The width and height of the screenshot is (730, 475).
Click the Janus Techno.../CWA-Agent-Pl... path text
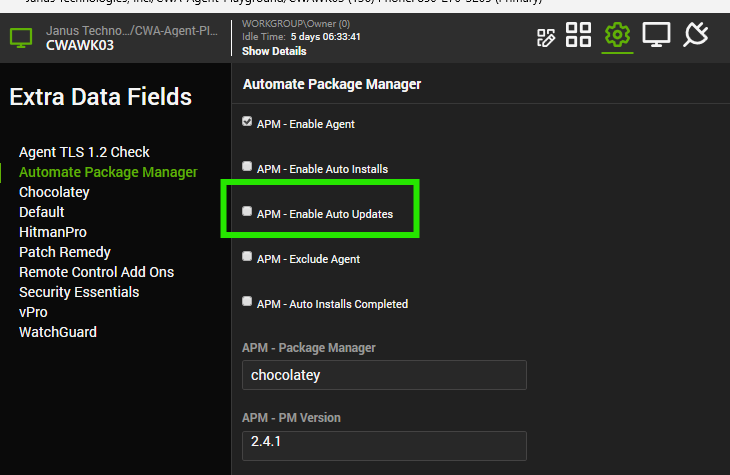(132, 31)
